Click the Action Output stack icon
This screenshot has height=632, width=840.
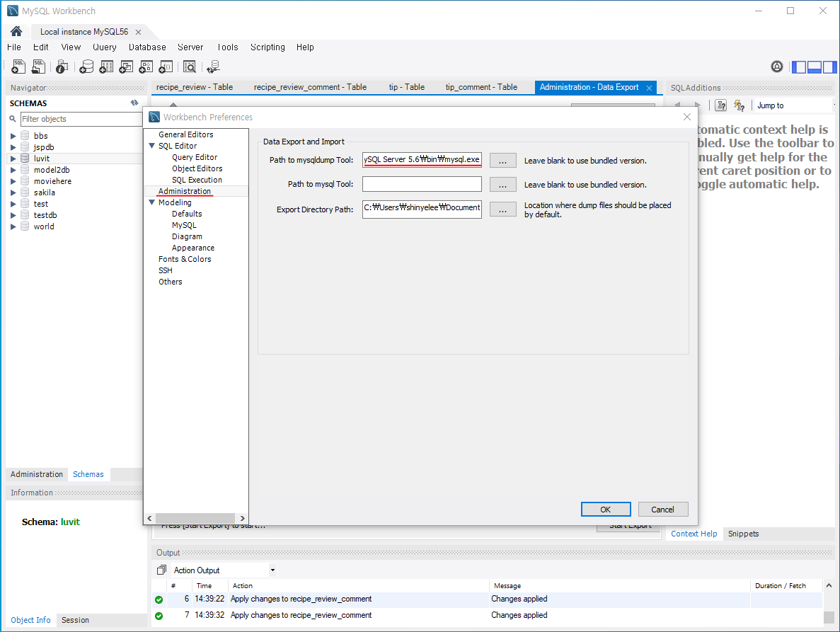[161, 570]
